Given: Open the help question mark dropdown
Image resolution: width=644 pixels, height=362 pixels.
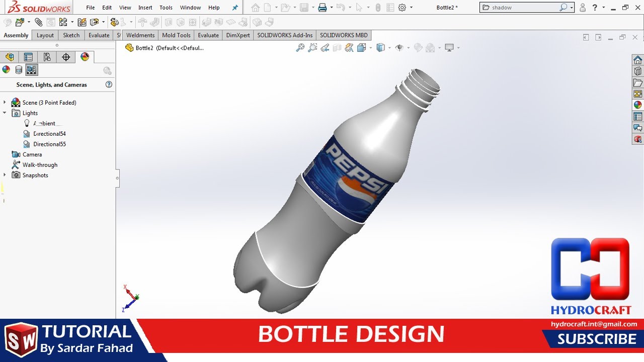Looking at the screenshot, I should coord(603,8).
